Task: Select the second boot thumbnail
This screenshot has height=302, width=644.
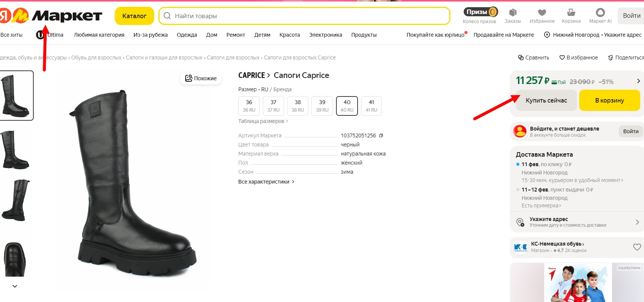Action: 16,149
